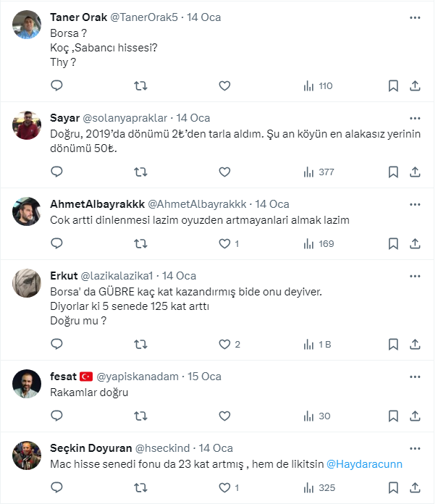Click Taner Orak's profile avatar
Viewport: 438px width, 504px height.
[27, 25]
